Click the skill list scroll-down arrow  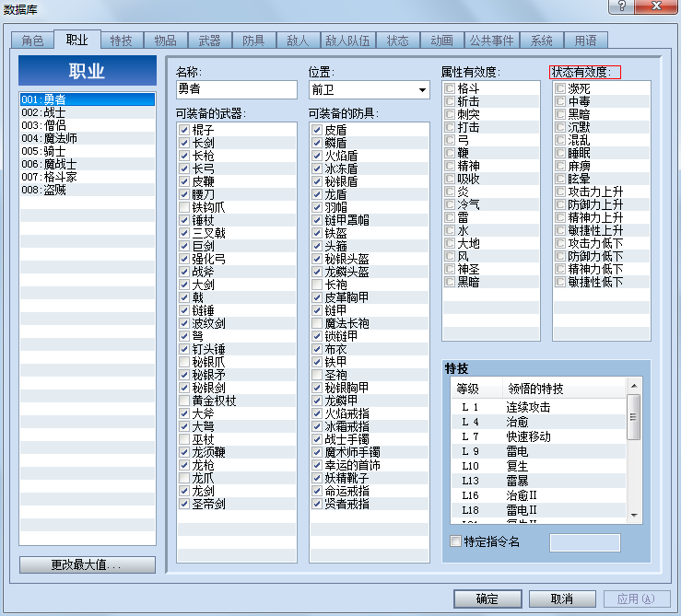click(x=634, y=516)
